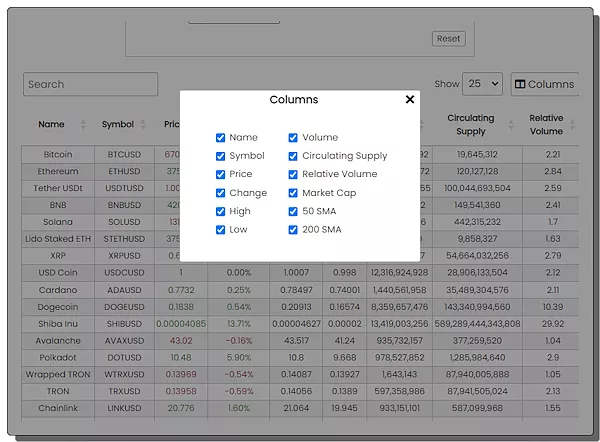Select the Chainlink name cell
This screenshot has height=442, width=600.
(58, 408)
